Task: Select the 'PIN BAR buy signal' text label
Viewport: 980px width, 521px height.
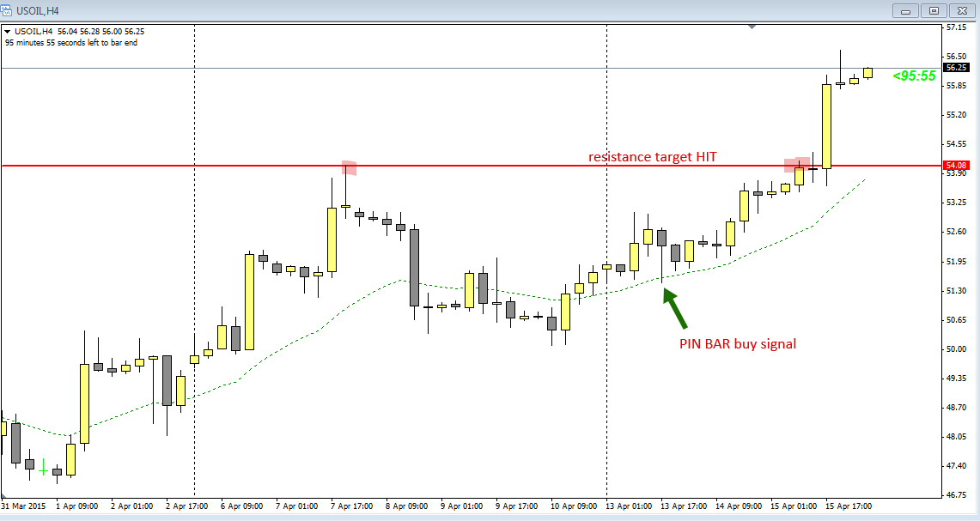Action: pyautogui.click(x=738, y=343)
